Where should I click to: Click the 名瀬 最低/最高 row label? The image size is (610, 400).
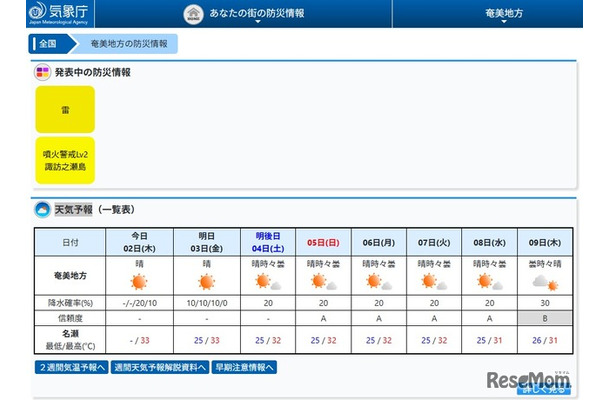click(70, 340)
